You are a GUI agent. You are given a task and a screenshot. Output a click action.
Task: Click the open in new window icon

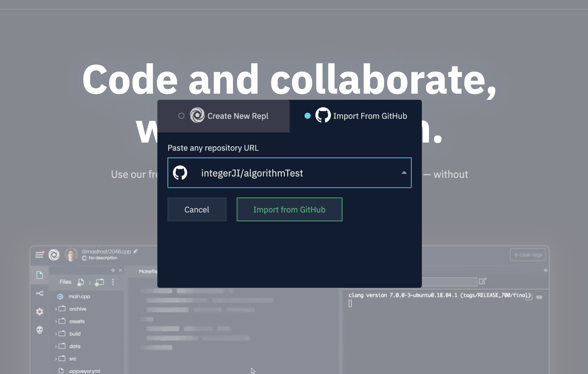[x=483, y=281]
